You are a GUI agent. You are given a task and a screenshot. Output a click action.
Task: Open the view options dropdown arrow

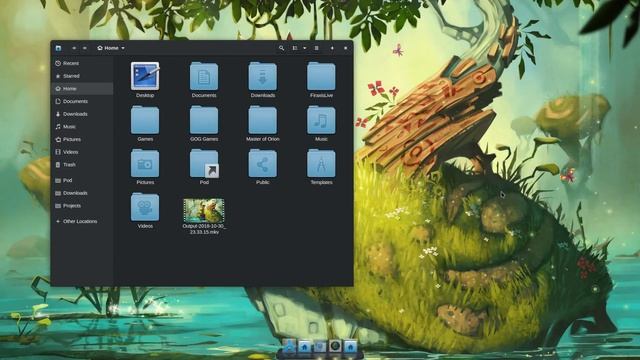pos(304,48)
